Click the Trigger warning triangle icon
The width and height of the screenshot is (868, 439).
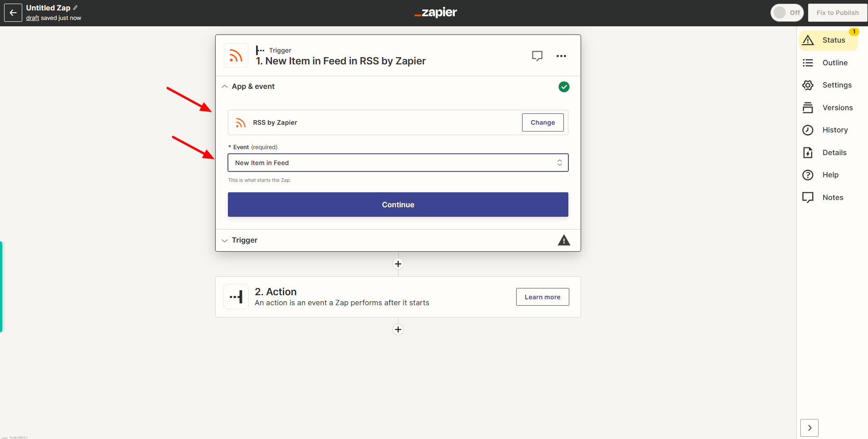point(564,240)
